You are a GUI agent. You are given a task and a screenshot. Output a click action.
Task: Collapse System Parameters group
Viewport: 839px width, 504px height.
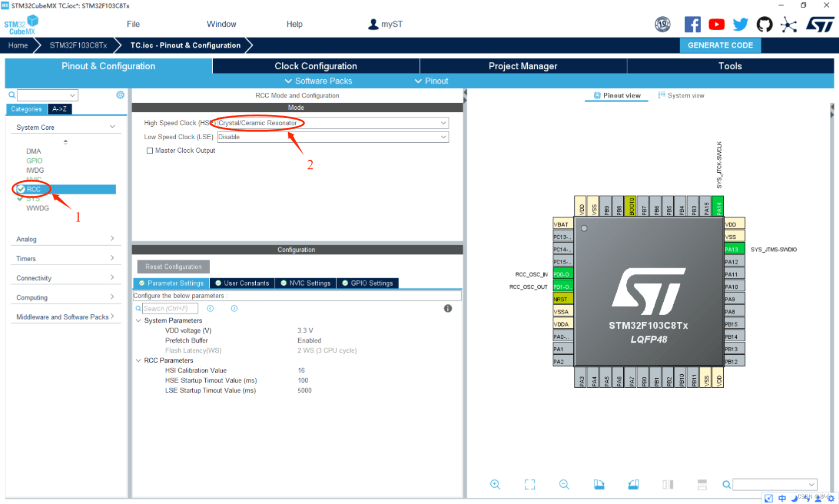138,320
